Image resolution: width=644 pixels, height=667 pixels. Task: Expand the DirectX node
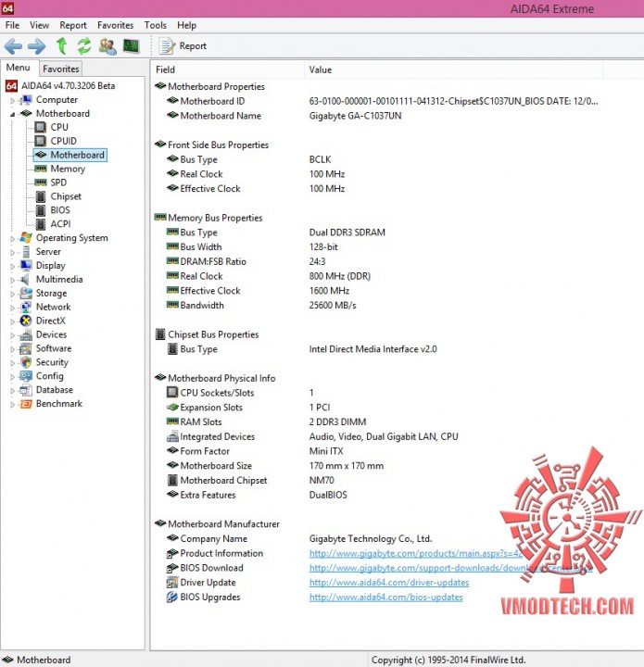(12, 321)
